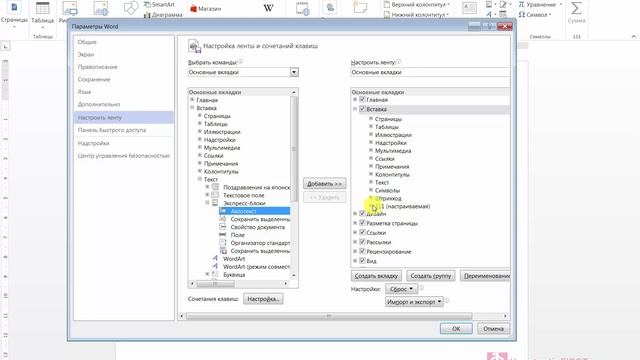Open the Выбрать команды dropdown list
This screenshot has width=640, height=360.
point(294,72)
